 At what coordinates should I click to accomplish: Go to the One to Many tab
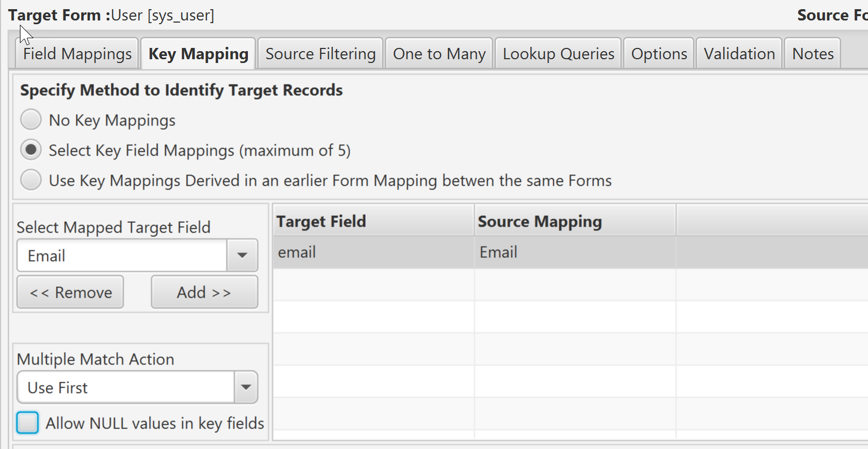439,54
